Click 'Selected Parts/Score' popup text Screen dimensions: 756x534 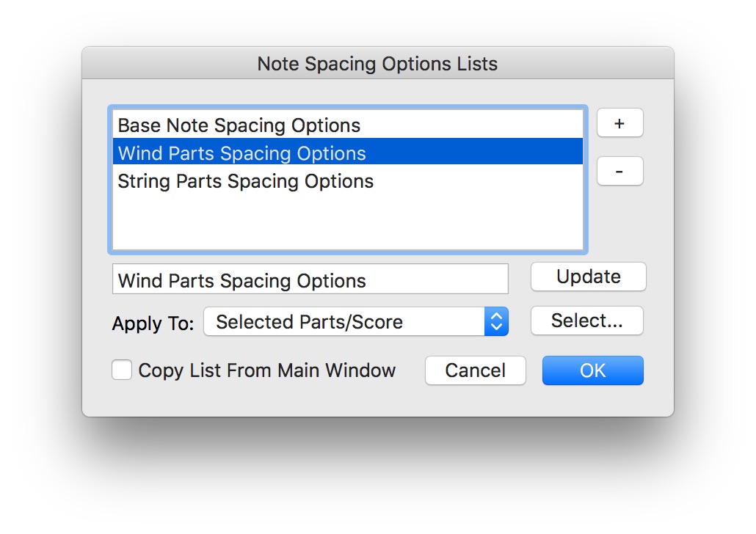(309, 321)
